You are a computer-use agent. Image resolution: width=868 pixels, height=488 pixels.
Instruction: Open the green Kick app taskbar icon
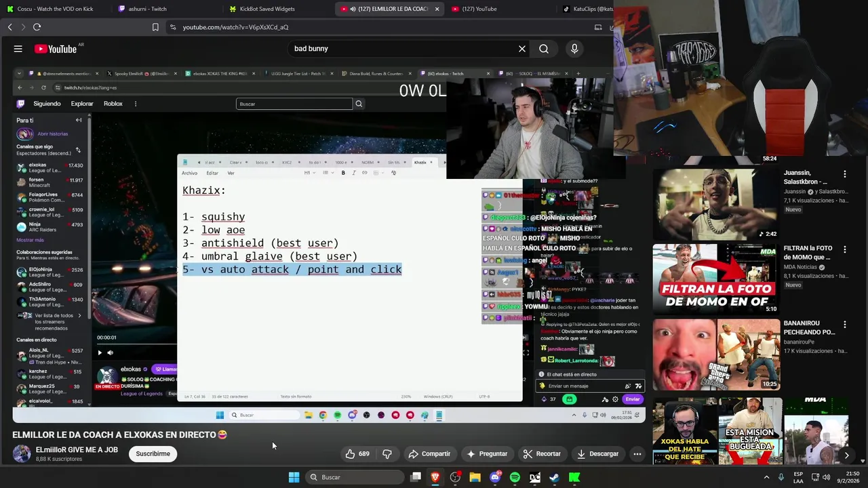point(574,477)
